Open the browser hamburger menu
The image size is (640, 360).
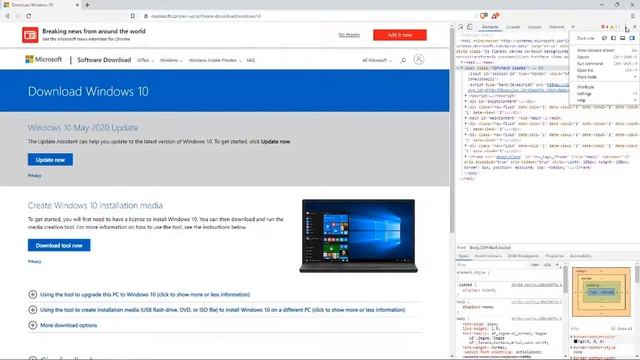(633, 16)
